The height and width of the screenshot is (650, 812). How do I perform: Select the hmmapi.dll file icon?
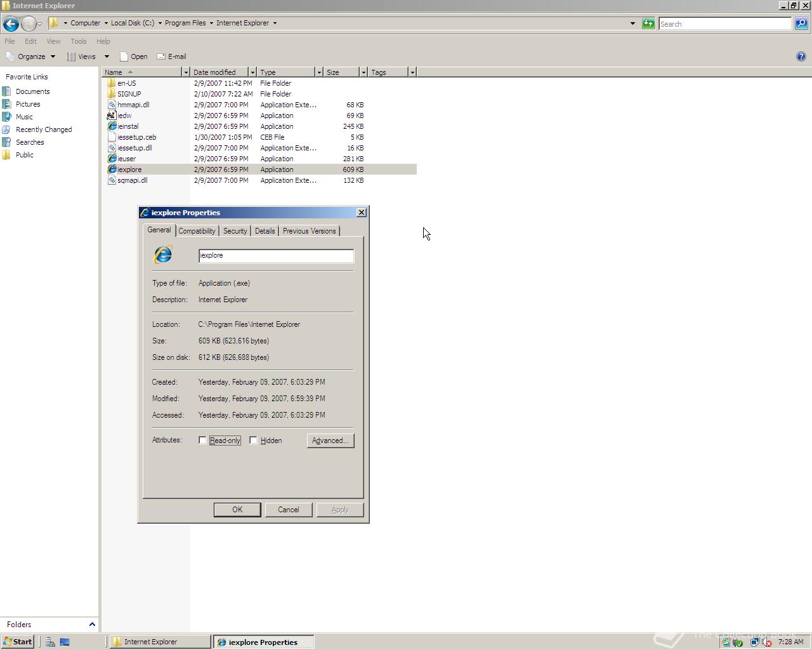[x=112, y=105]
